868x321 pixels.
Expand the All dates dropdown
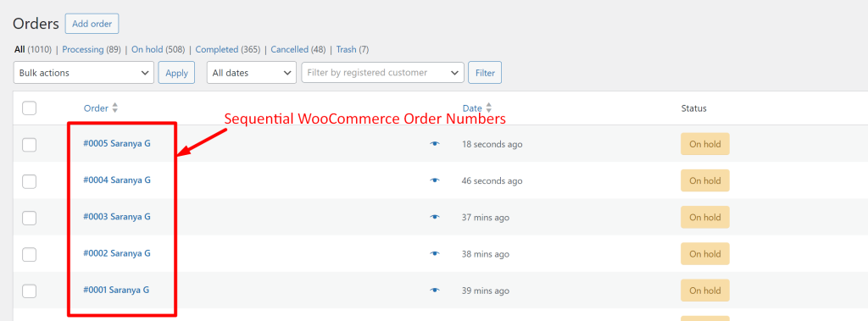tap(251, 73)
